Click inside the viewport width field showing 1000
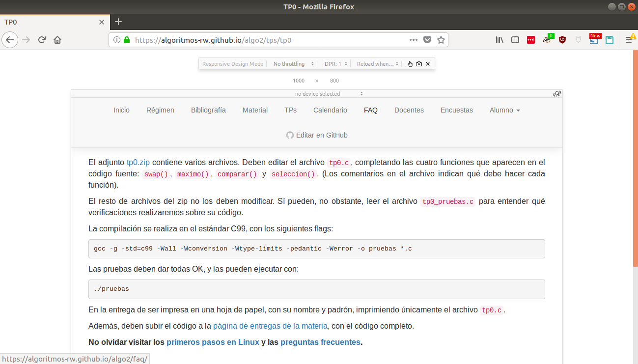The image size is (638, 364). click(x=299, y=80)
